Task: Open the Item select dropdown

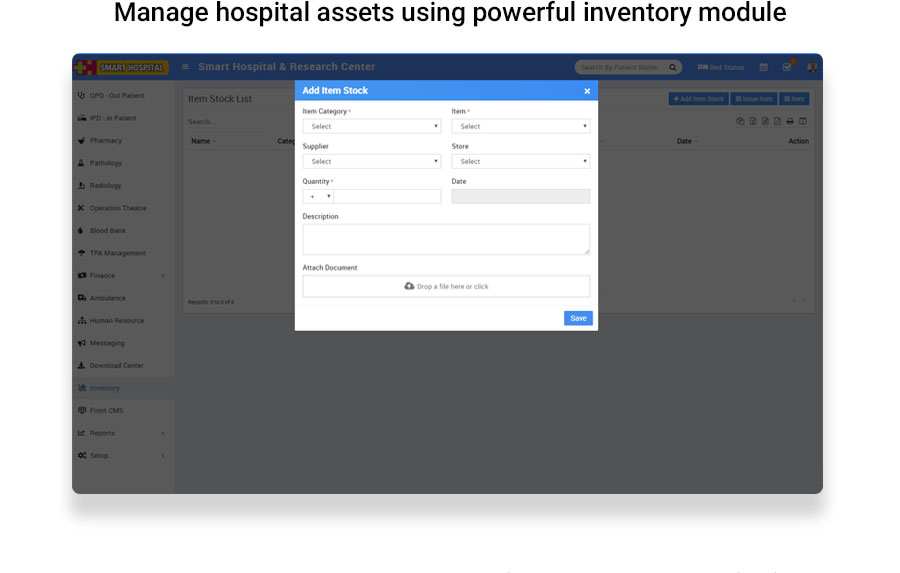Action: (x=520, y=127)
